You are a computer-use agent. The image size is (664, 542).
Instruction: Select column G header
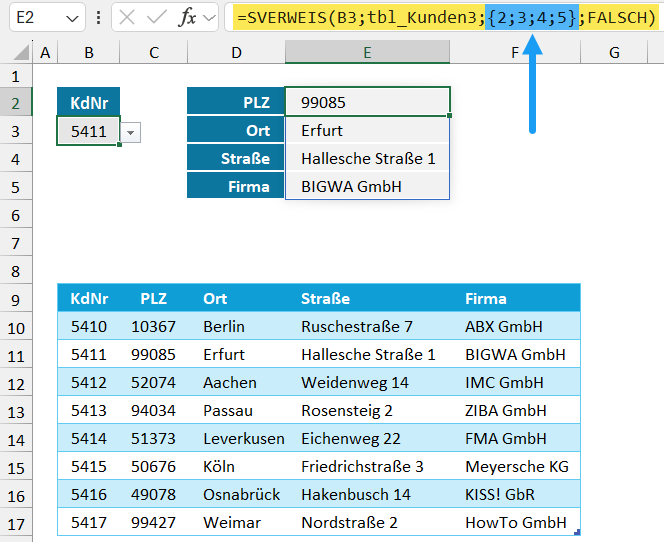tap(613, 52)
